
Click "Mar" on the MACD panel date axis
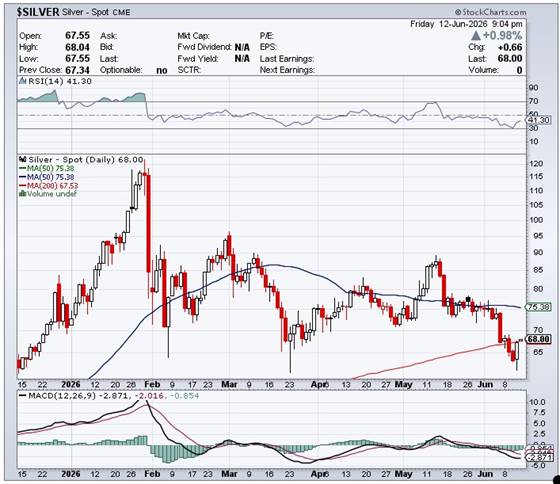click(x=229, y=474)
